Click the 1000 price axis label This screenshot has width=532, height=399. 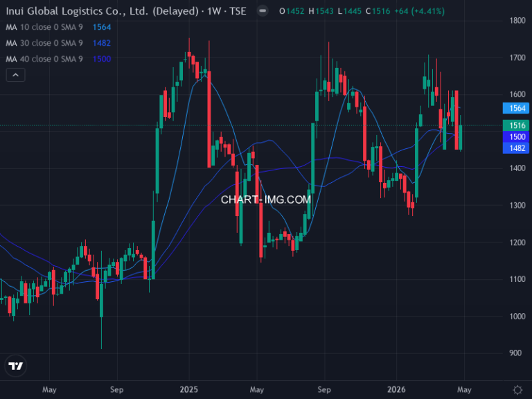point(517,316)
